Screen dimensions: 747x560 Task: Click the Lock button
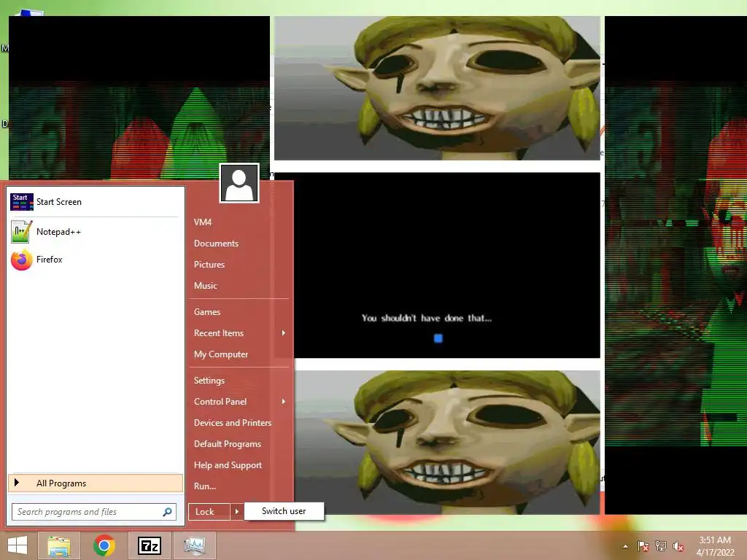[x=209, y=512]
